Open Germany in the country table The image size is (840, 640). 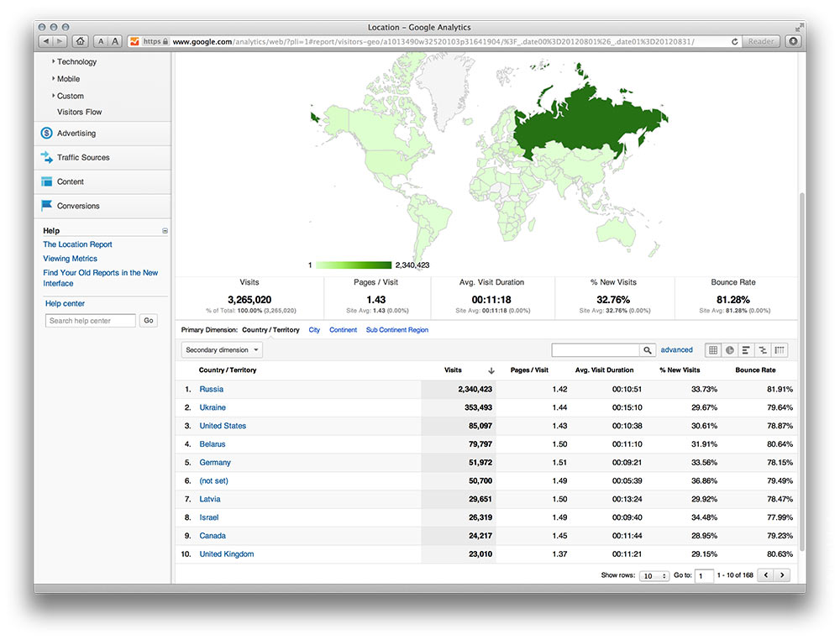[215, 462]
